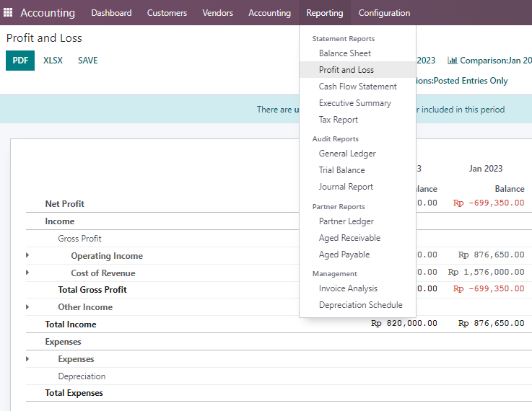
Task: Open Journal Report entry
Action: tap(357, 187)
